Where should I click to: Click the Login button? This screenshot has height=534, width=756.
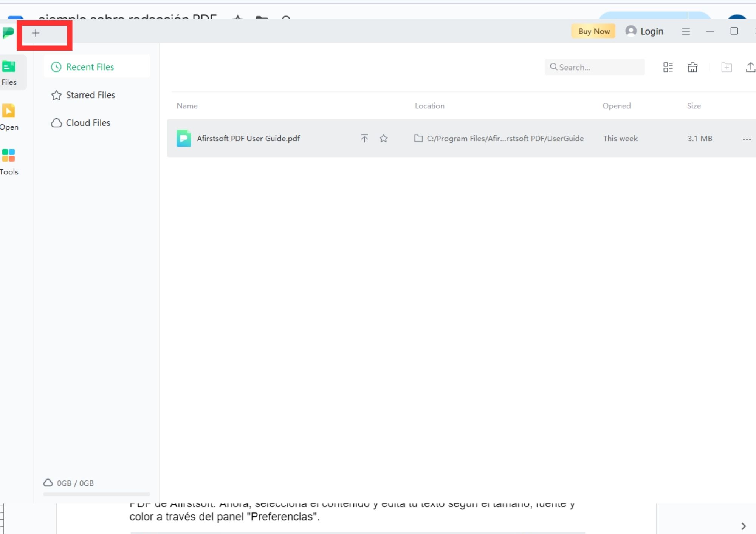click(x=644, y=31)
